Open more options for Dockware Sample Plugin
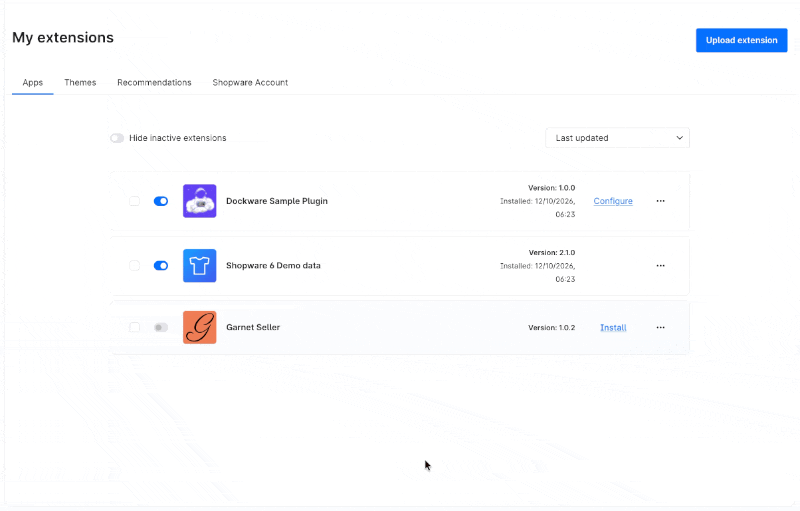This screenshot has width=800, height=511. [x=660, y=201]
